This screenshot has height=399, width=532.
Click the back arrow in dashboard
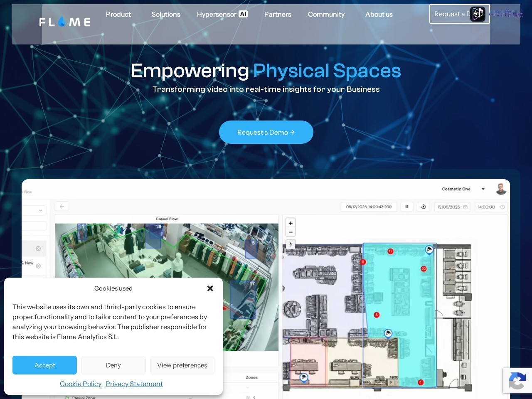pyautogui.click(x=62, y=207)
